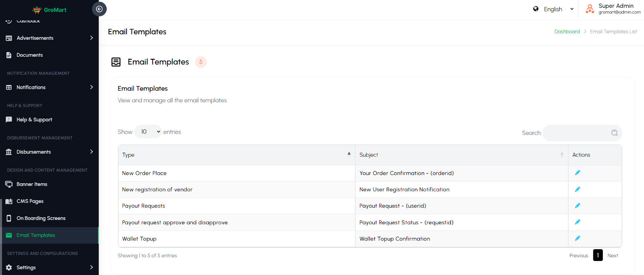Image resolution: width=644 pixels, height=275 pixels.
Task: Click the globe language icon
Action: pyautogui.click(x=536, y=9)
